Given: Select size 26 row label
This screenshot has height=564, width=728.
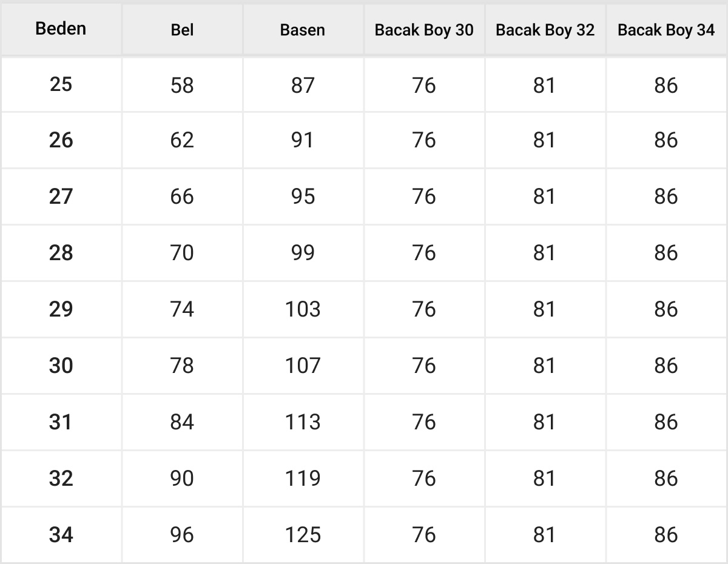Looking at the screenshot, I should coord(61,140).
